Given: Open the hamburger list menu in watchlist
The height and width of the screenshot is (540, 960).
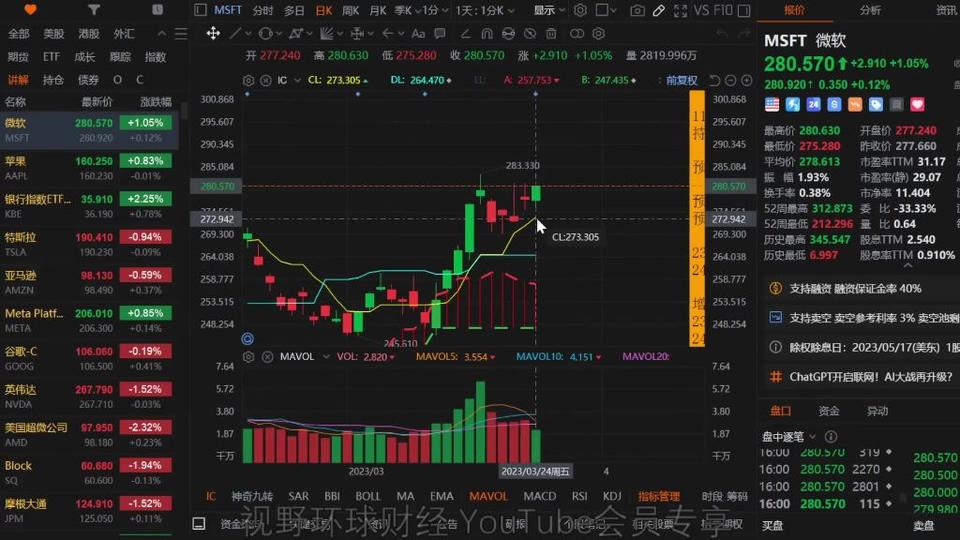Looking at the screenshot, I should 181,34.
